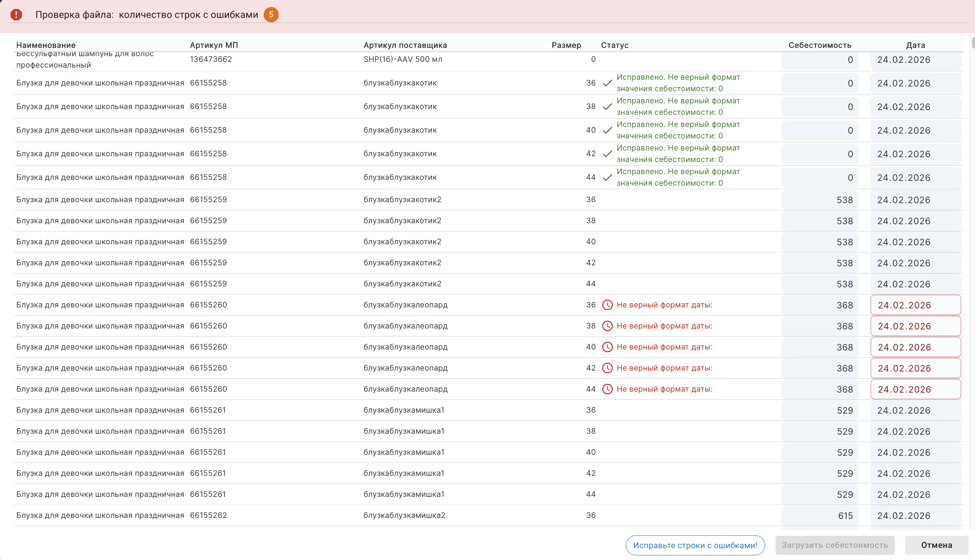The height and width of the screenshot is (560, 975).
Task: Click green checkmark for size 42 котик row
Action: tap(608, 154)
